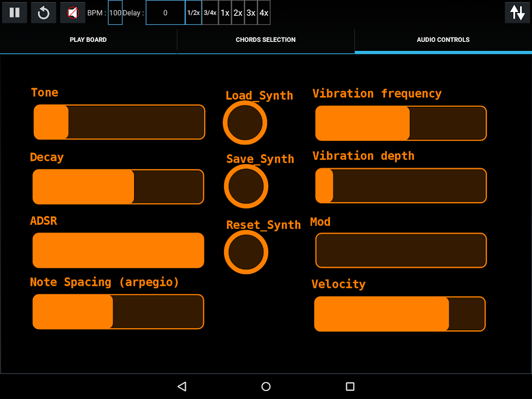Viewport: 532px width, 399px height.
Task: Click the Delay value field
Action: (x=165, y=12)
